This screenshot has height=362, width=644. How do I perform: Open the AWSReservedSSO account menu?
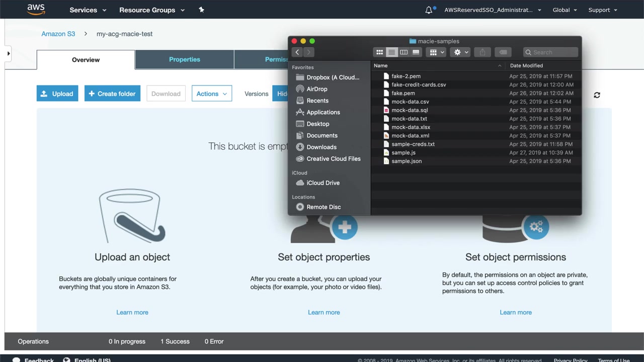click(493, 10)
